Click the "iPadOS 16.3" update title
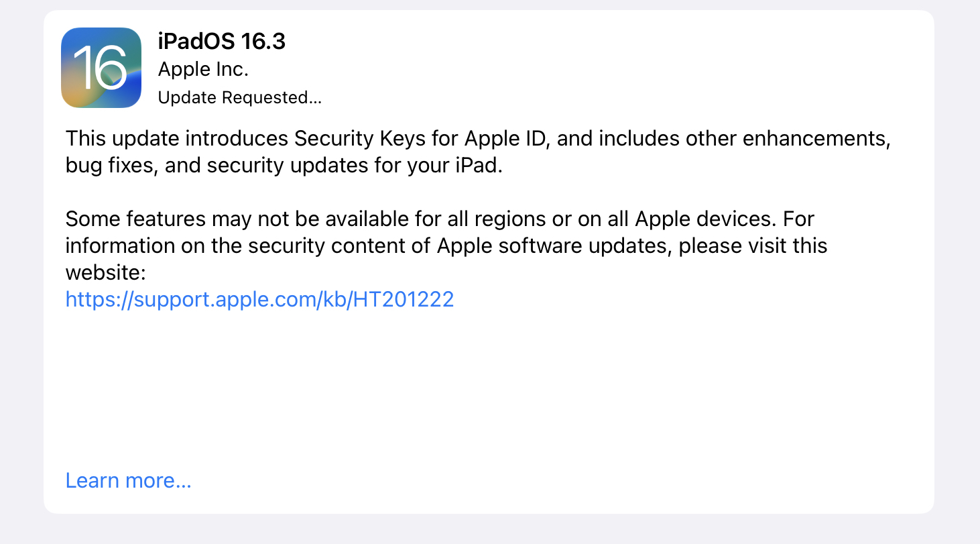Viewport: 980px width, 544px height. pyautogui.click(x=222, y=42)
